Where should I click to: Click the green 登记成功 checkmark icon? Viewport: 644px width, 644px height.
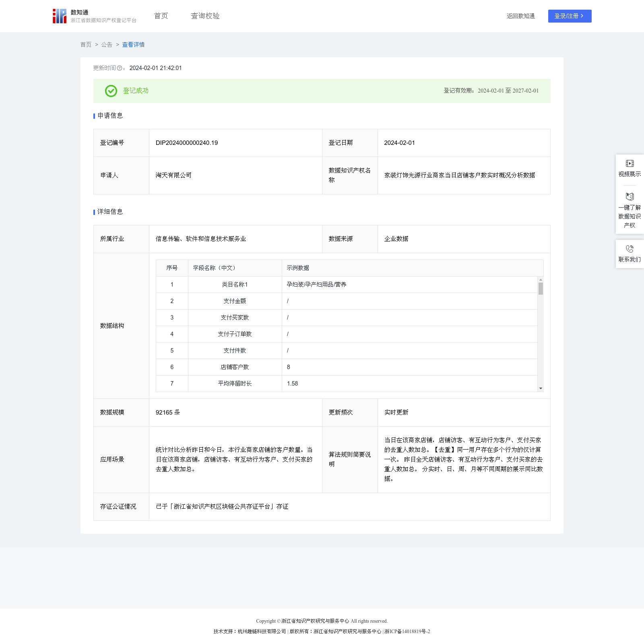pos(111,91)
